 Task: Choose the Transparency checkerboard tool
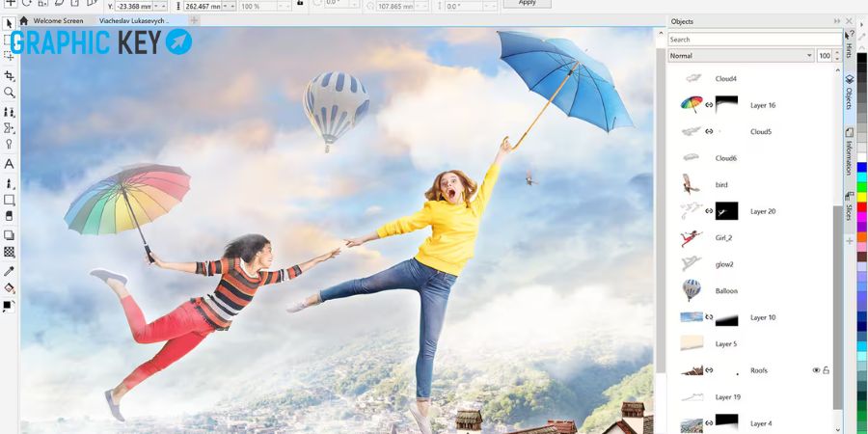(x=9, y=252)
